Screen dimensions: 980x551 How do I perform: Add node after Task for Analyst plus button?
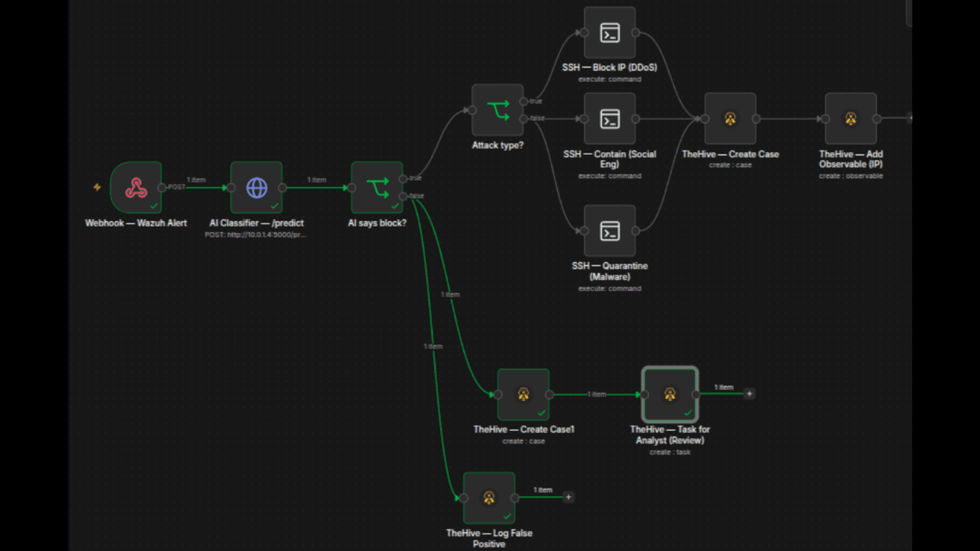tap(749, 394)
